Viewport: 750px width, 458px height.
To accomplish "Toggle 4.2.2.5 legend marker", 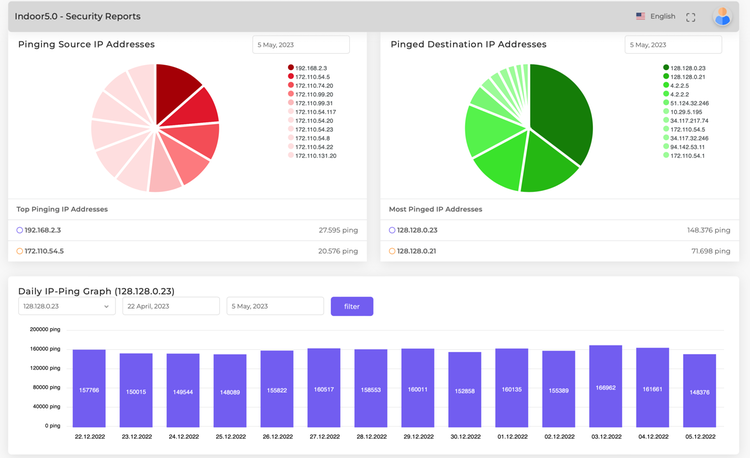I will point(666,85).
